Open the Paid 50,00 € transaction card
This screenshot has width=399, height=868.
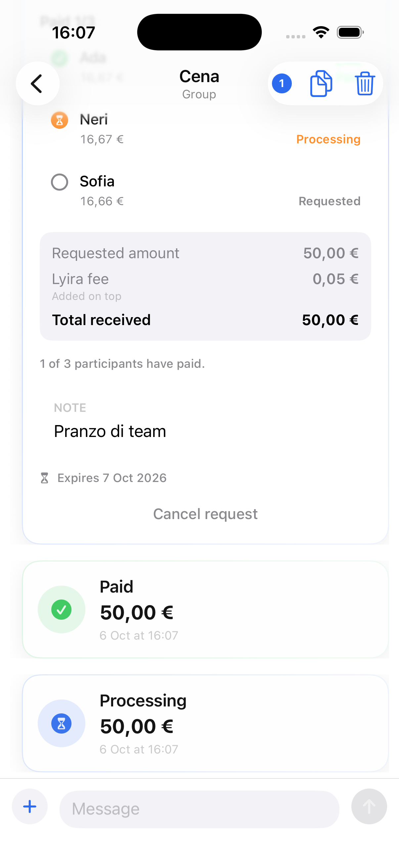pyautogui.click(x=205, y=609)
